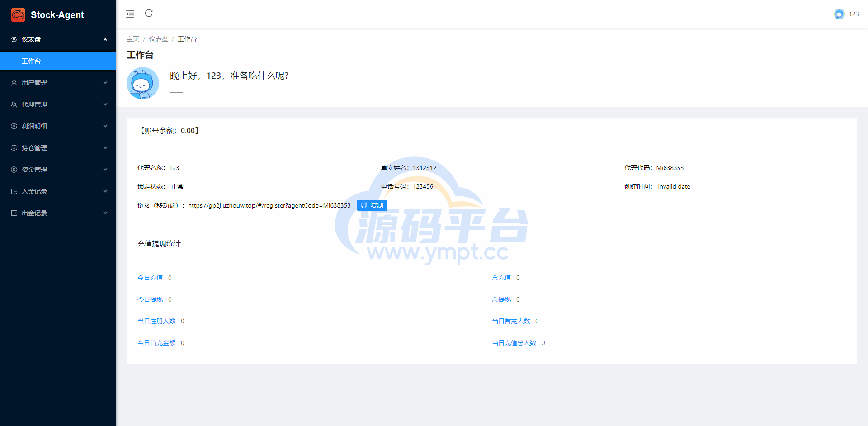
Task: Click the 仪表盘 dashboard icon in sidebar
Action: click(x=14, y=39)
